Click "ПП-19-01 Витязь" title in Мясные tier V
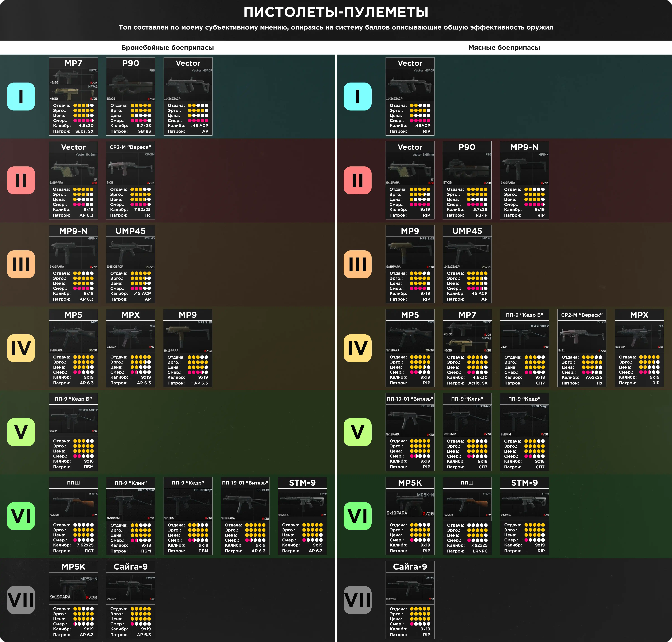The height and width of the screenshot is (642, 672). point(410,399)
